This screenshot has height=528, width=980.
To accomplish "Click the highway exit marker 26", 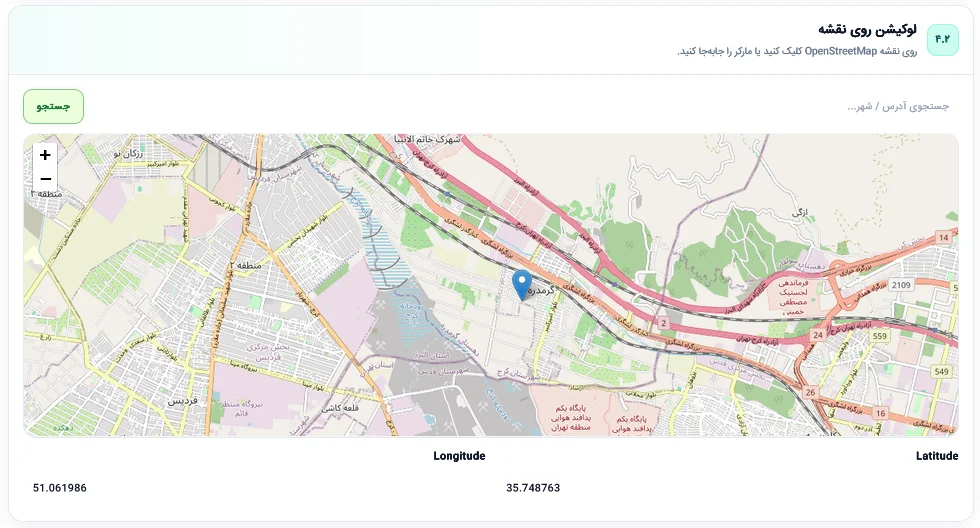I will (810, 392).
